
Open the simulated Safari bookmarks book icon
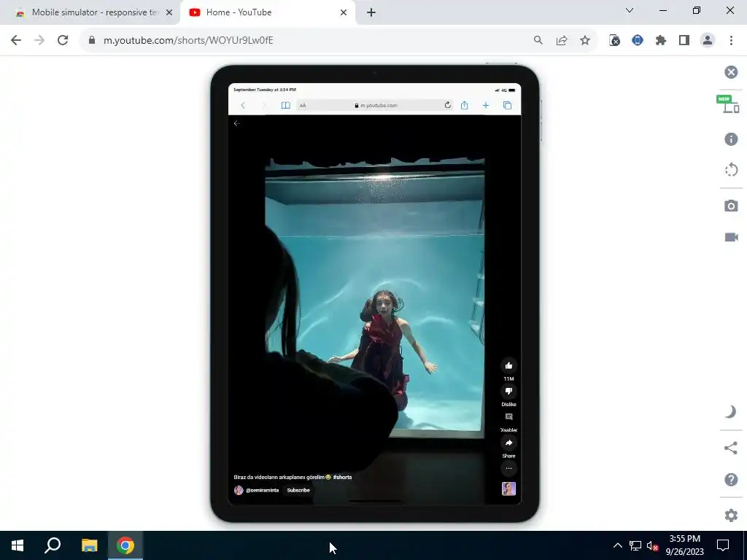pos(285,105)
